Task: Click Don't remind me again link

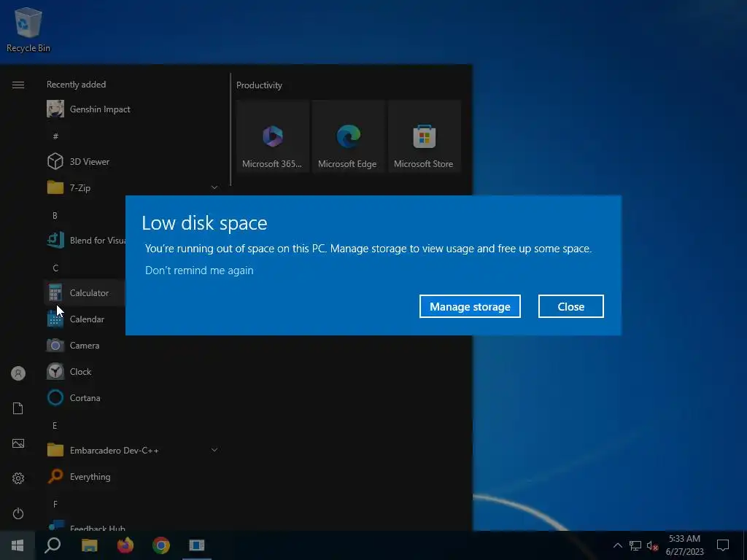Action: pos(199,271)
